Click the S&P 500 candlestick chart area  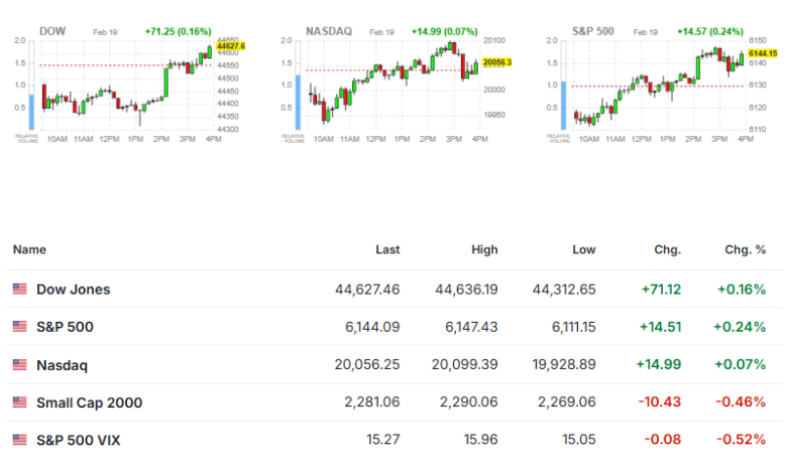coord(658,85)
